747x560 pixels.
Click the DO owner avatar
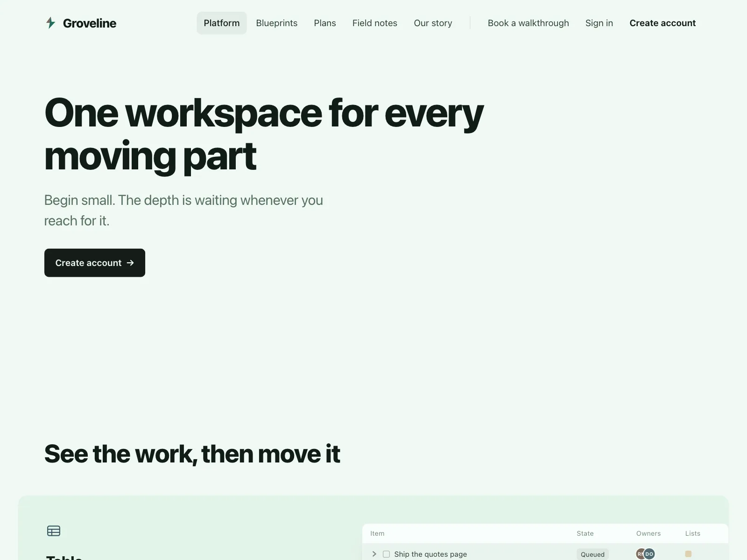coord(649,554)
